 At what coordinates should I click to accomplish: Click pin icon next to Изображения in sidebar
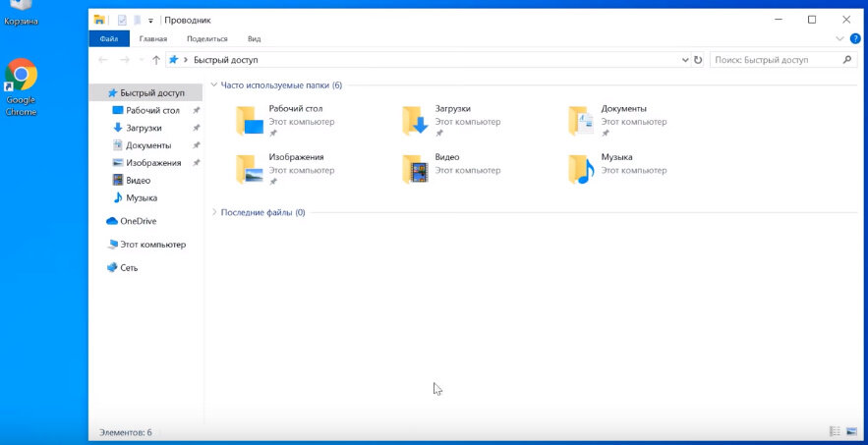[196, 163]
